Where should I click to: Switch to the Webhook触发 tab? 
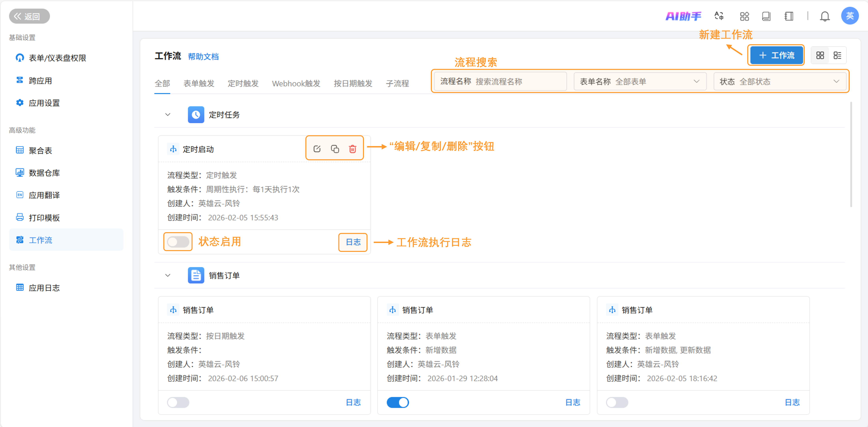(296, 83)
